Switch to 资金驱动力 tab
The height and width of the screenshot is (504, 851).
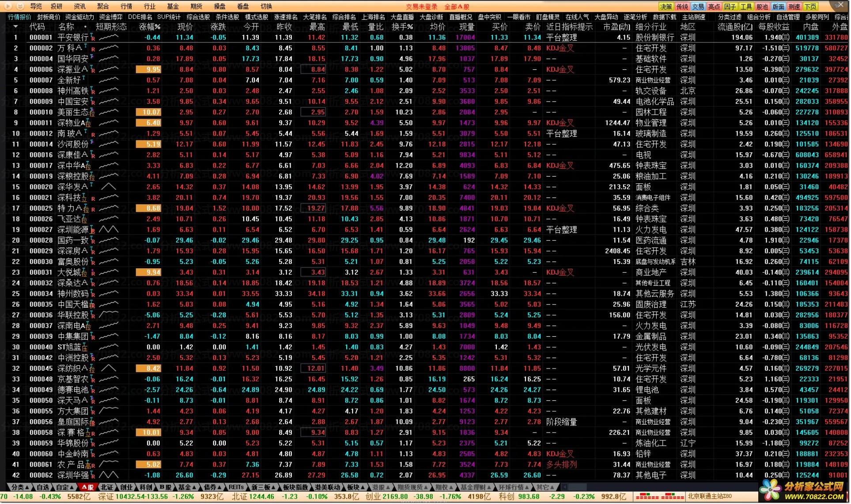(x=79, y=17)
